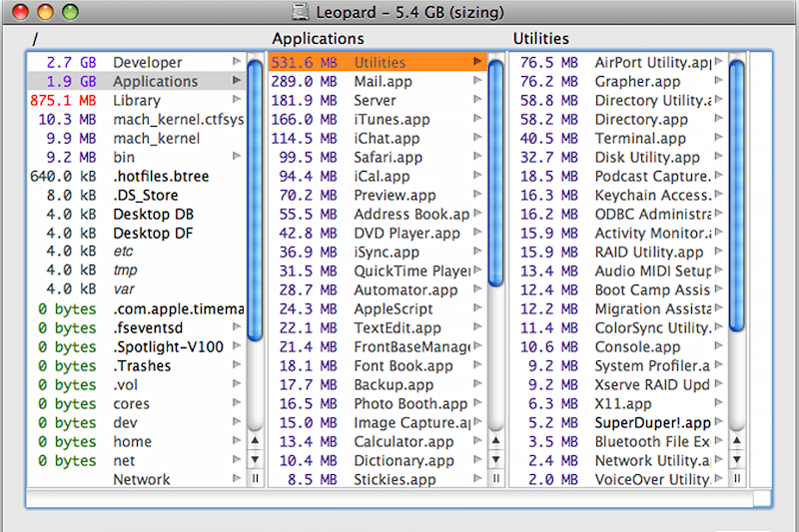Select iCal.app in Applications

378,176
